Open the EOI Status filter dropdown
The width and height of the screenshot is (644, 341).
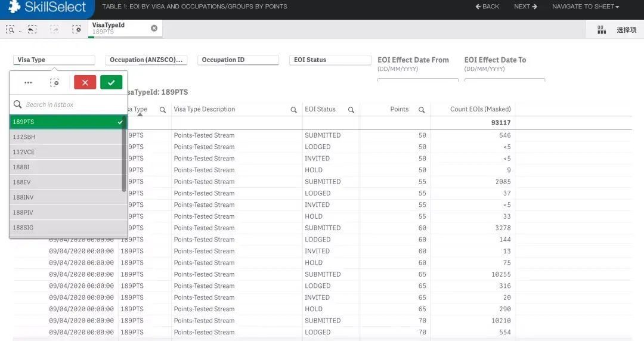[x=330, y=60]
